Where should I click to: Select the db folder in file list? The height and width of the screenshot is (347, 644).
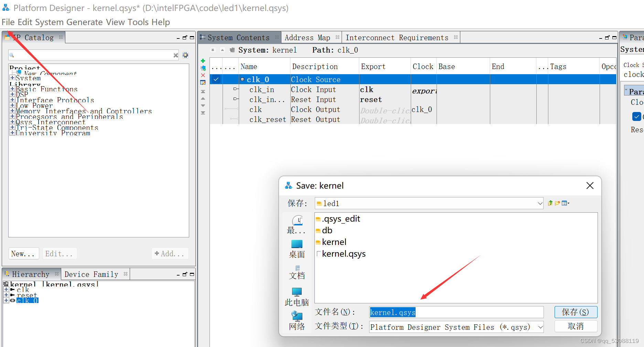(x=324, y=231)
